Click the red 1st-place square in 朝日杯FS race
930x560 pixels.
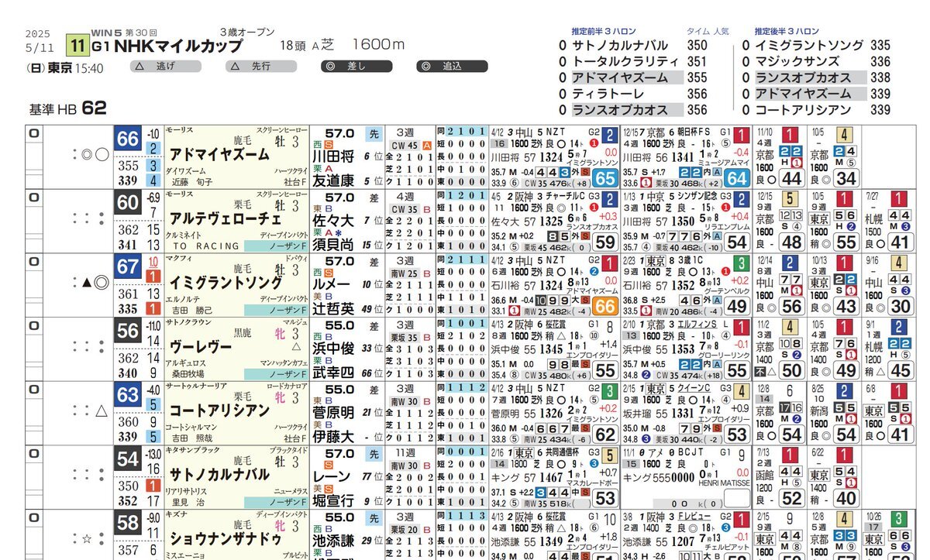click(x=742, y=136)
